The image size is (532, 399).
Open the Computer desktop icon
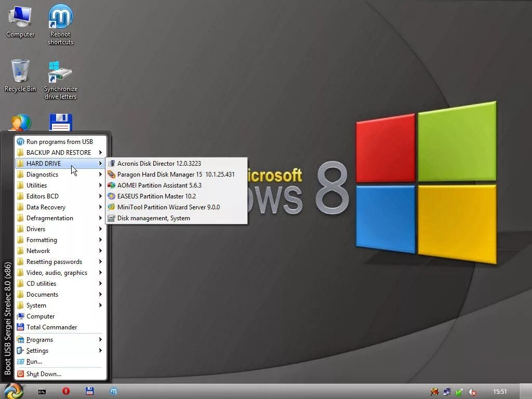(x=20, y=21)
